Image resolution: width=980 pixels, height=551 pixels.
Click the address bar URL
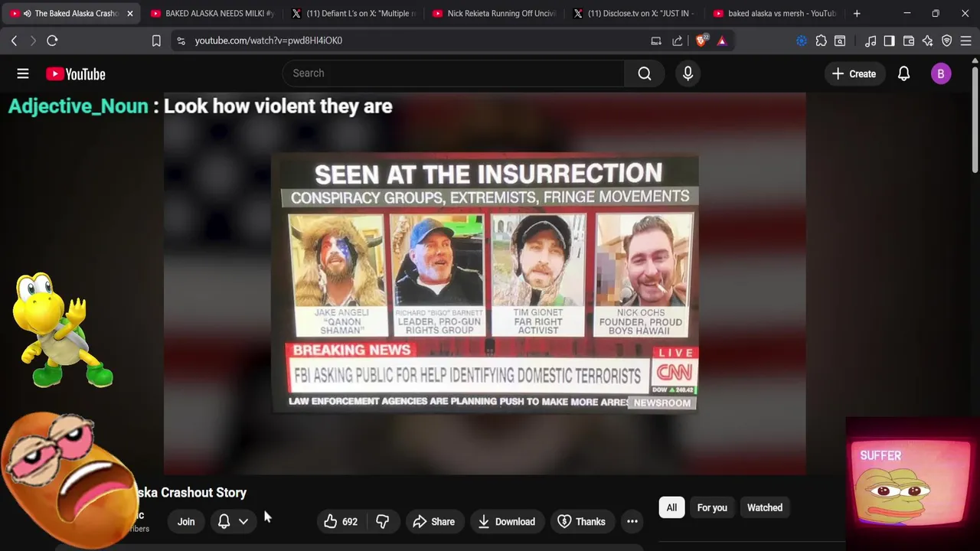pyautogui.click(x=269, y=41)
